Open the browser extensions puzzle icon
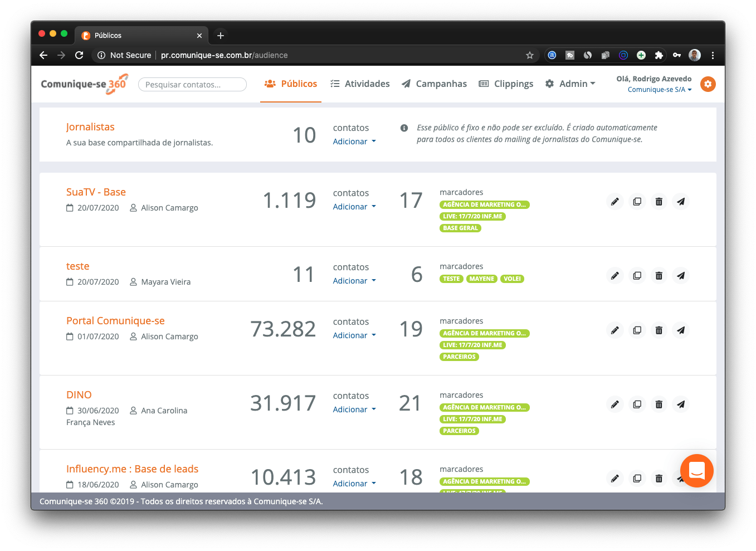Screen dimensions: 756x551 pyautogui.click(x=659, y=55)
